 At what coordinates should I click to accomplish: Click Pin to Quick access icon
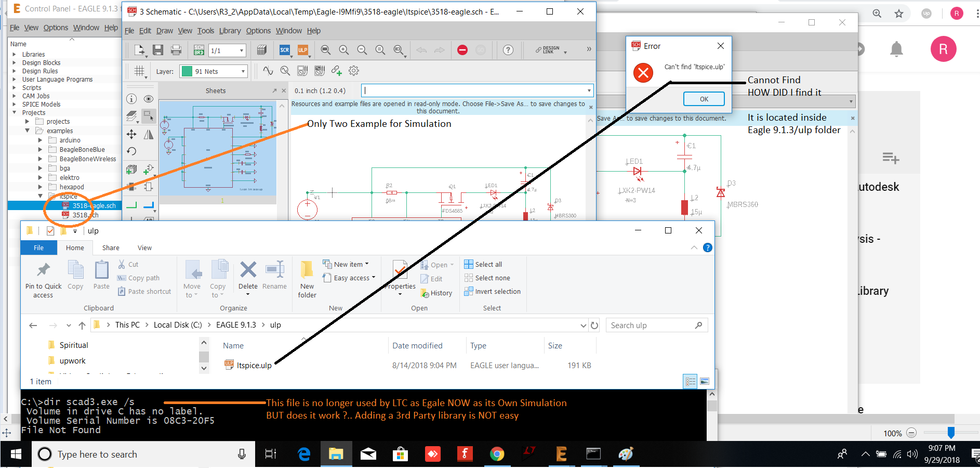click(43, 280)
